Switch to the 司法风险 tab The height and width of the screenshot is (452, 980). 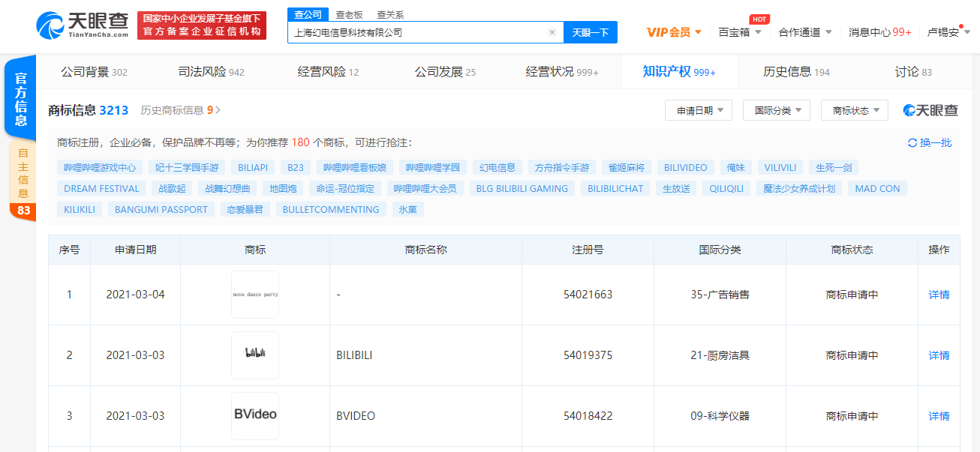(x=204, y=72)
